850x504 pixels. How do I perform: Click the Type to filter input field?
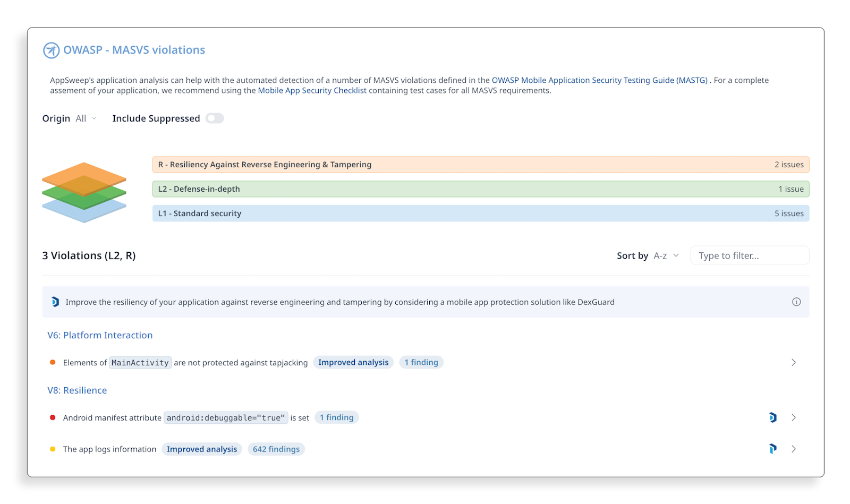[749, 256]
